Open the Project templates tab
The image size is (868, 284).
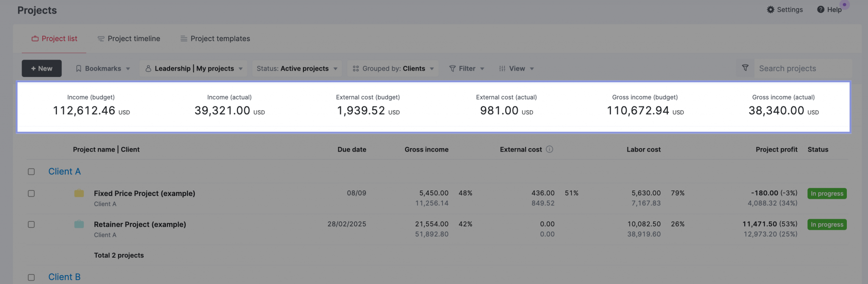215,39
